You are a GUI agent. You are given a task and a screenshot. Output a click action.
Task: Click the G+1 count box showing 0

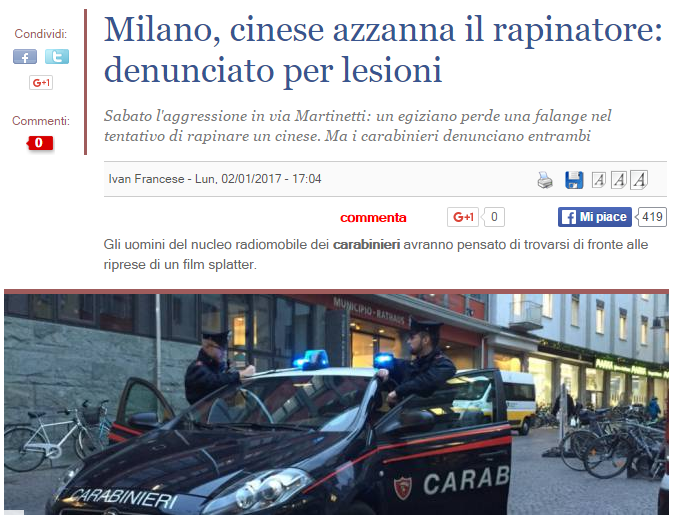493,217
